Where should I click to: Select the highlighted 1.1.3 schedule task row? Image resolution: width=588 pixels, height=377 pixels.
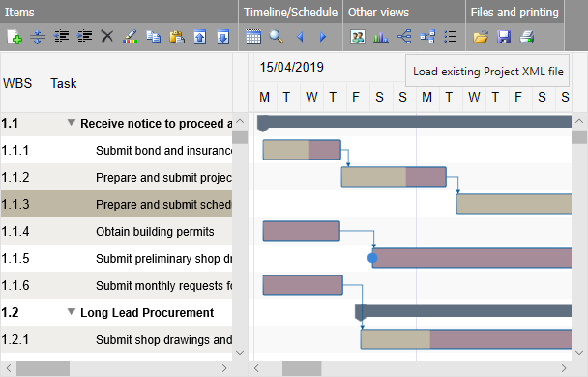pos(116,204)
